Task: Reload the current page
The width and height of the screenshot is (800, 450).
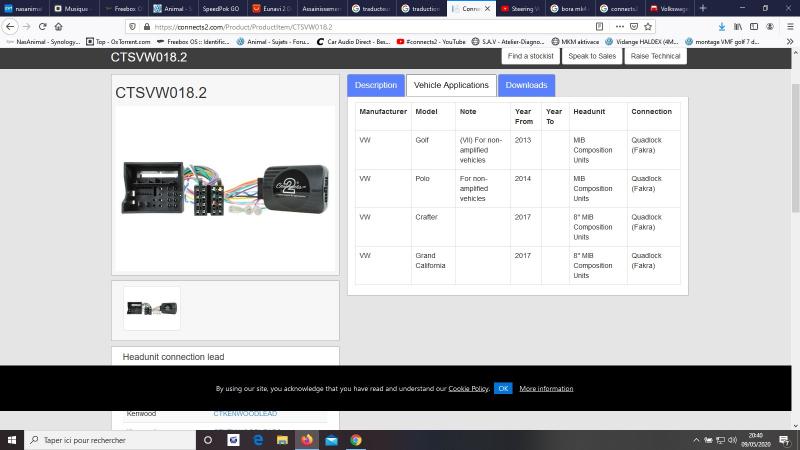Action: pyautogui.click(x=42, y=27)
